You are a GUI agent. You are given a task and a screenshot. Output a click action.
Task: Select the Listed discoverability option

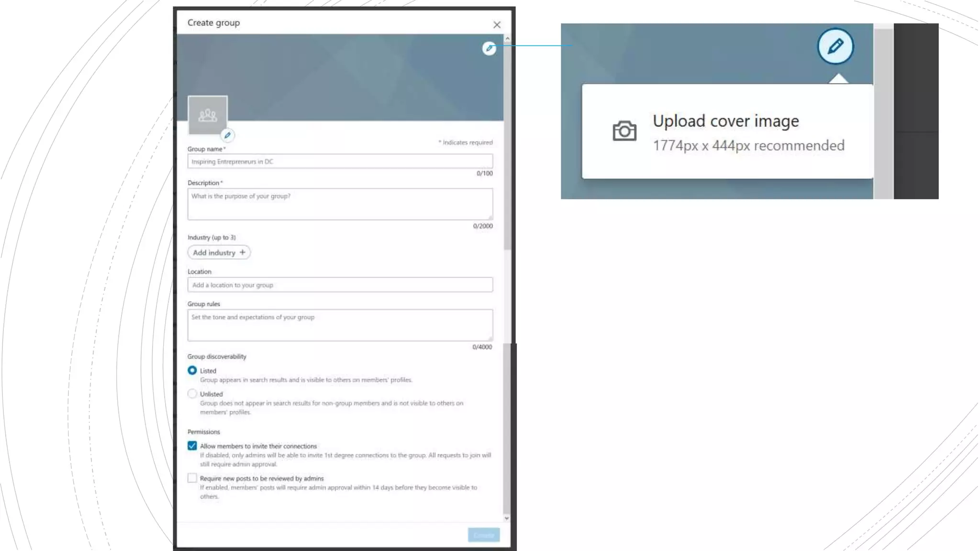click(192, 370)
